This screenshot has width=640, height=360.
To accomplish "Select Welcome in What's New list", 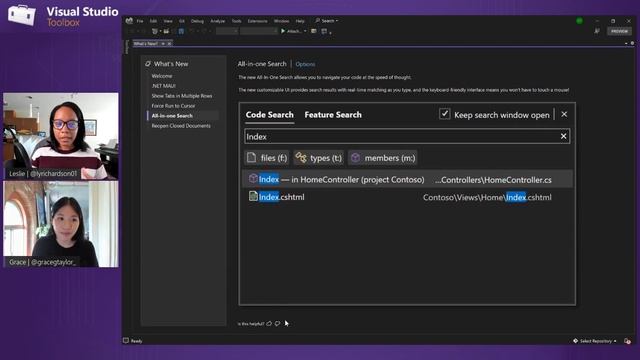I will coord(162,76).
